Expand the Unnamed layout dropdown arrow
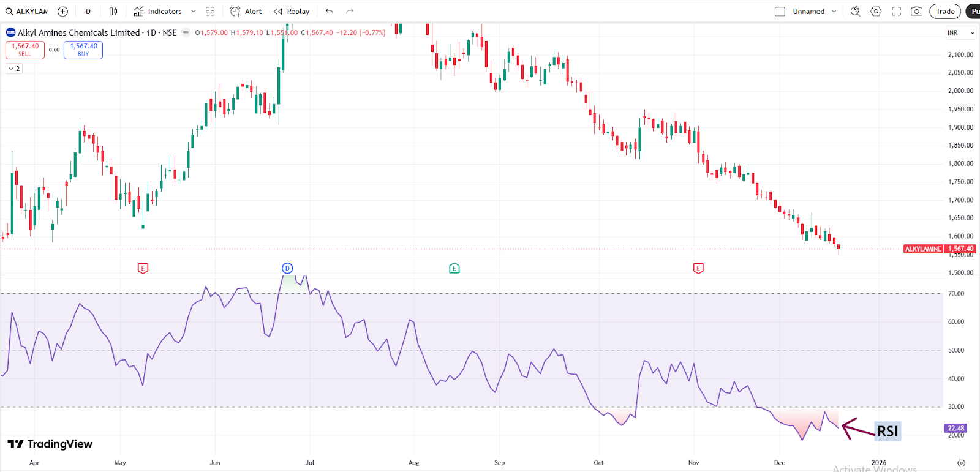 [x=834, y=12]
